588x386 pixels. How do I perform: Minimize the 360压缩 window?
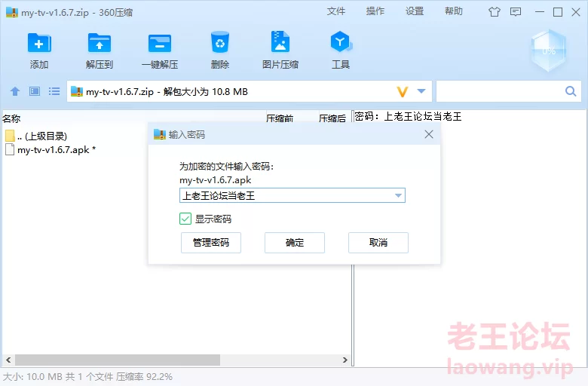[540, 12]
